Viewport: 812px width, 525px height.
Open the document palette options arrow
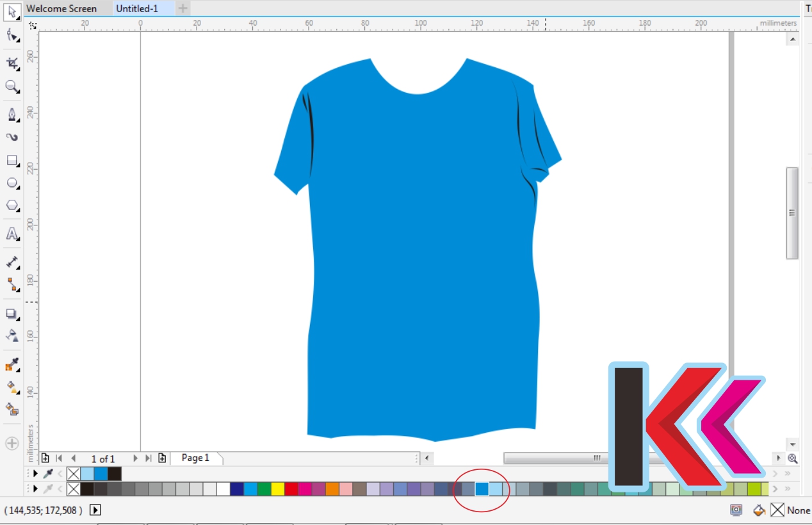pos(36,474)
